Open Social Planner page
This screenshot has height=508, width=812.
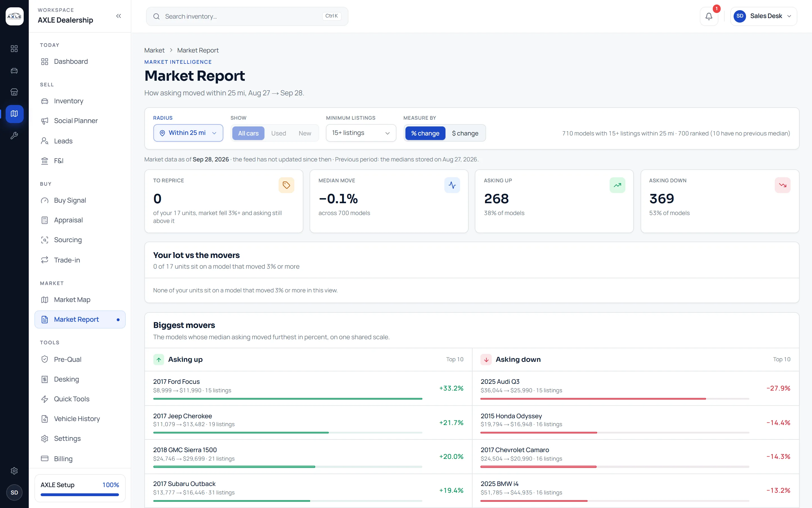tap(80, 121)
